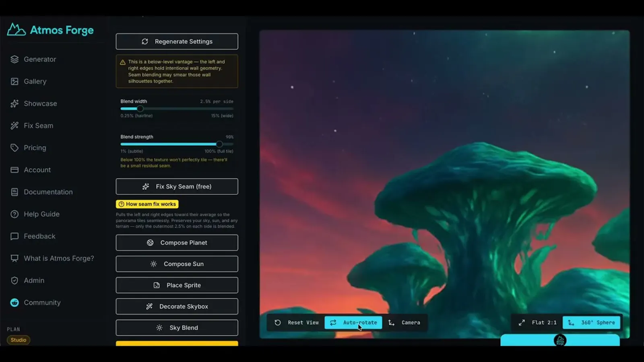Select Fix Seam in the sidebar
The image size is (644, 362).
coord(38,125)
